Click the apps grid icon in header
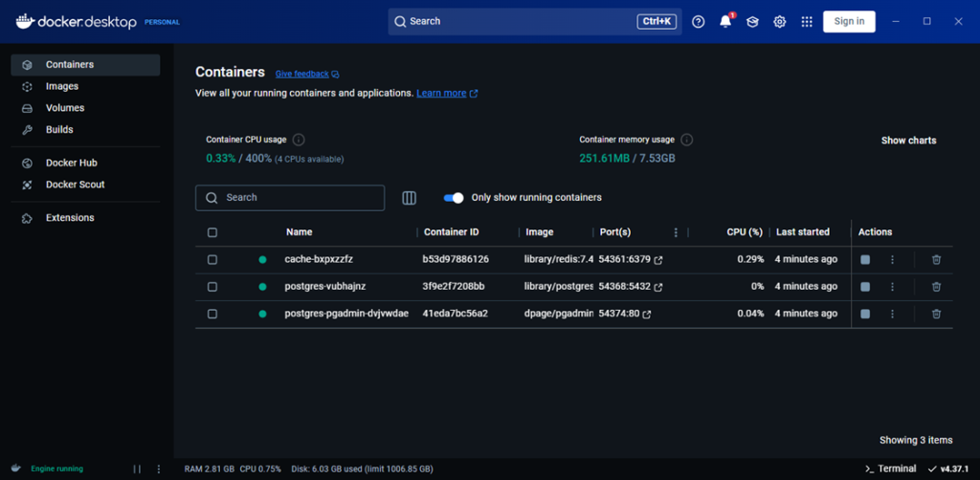Image resolution: width=980 pixels, height=480 pixels. click(x=807, y=21)
